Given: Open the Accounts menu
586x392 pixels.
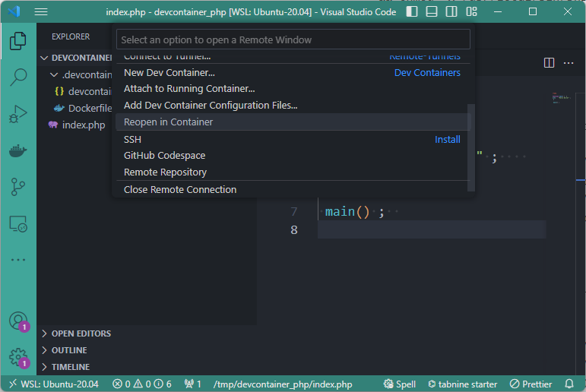Looking at the screenshot, I should (18, 321).
